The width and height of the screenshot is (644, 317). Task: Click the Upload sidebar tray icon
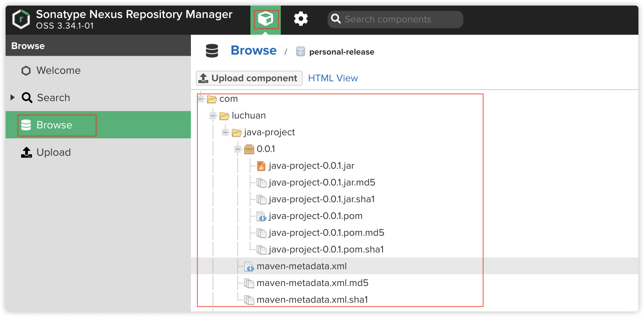pos(26,152)
